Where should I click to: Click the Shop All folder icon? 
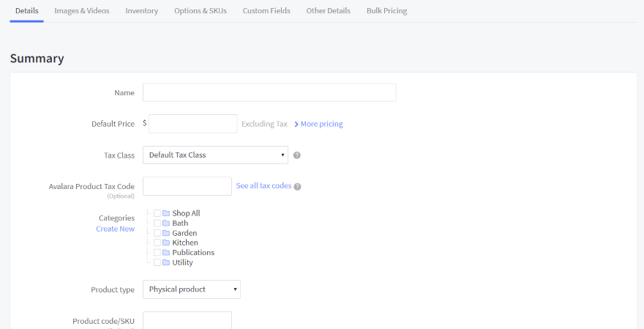[166, 213]
